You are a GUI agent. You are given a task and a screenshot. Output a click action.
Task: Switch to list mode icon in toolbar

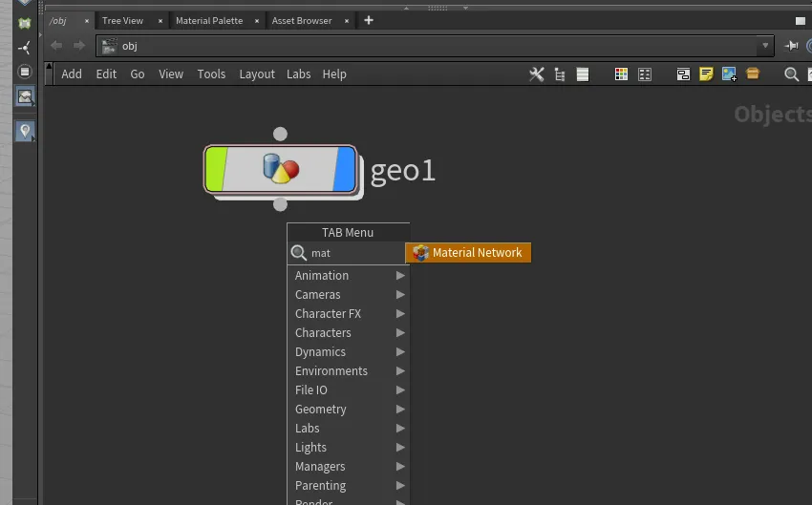click(583, 74)
